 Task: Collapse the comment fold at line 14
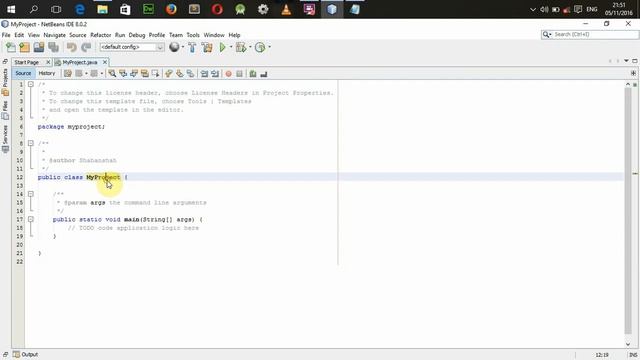tap(31, 194)
